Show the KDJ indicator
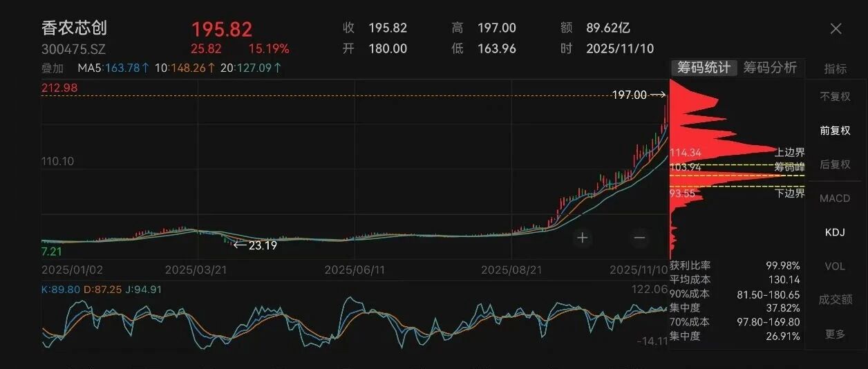Image resolution: width=868 pixels, height=369 pixels. (x=835, y=232)
